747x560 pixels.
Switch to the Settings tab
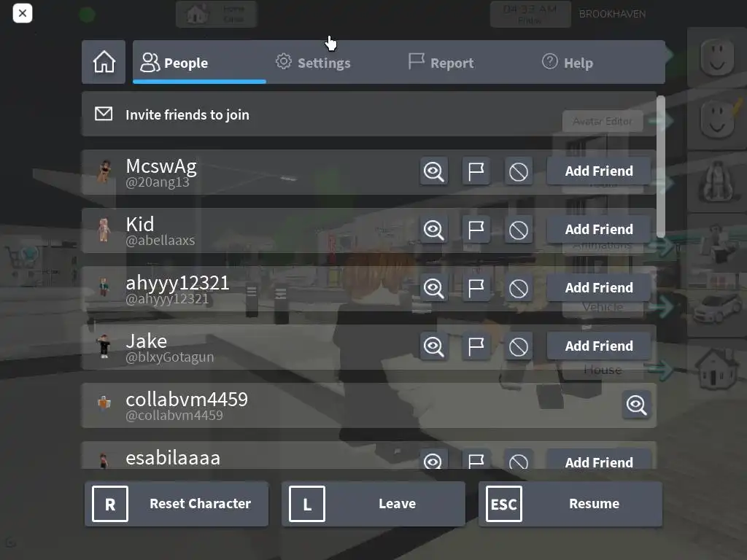(x=313, y=63)
